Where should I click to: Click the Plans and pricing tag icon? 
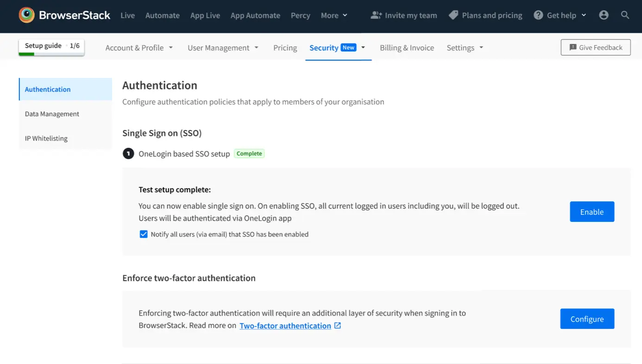point(453,15)
